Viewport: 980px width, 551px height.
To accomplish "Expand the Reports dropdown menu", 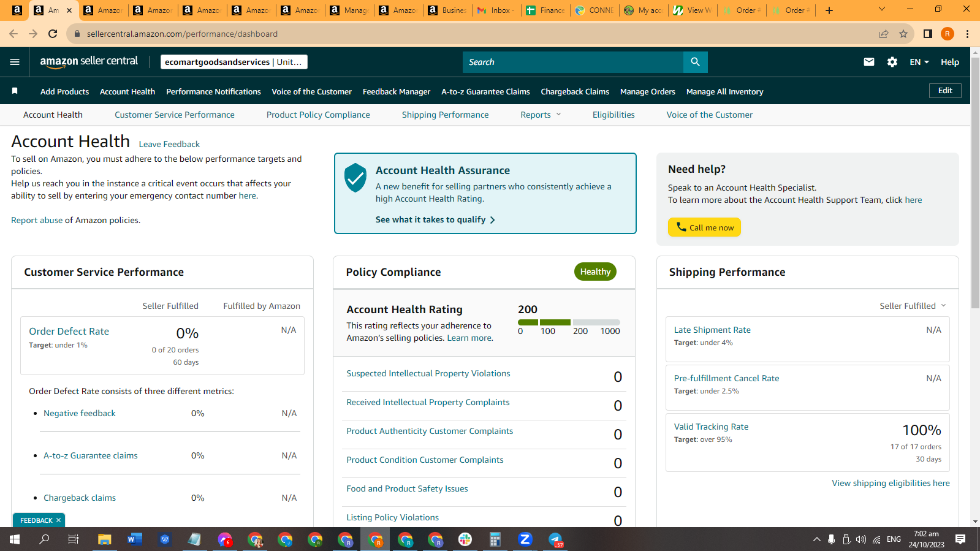I will click(541, 115).
